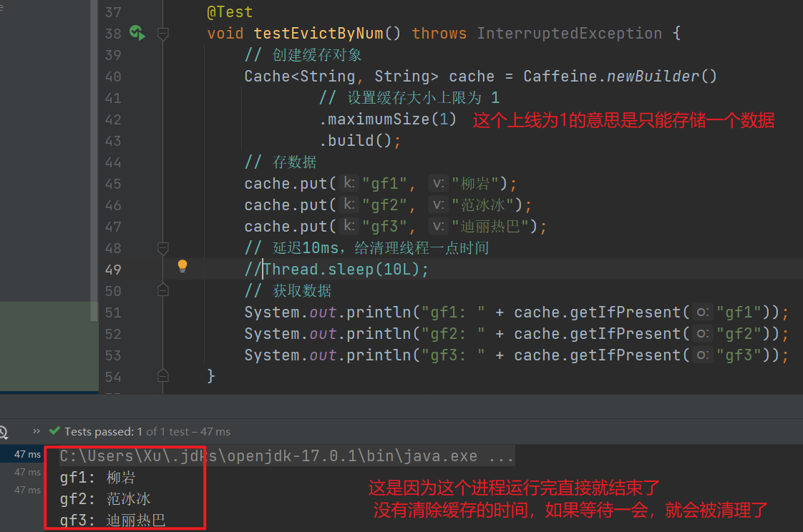The width and height of the screenshot is (803, 532).
Task: Click the green Tests passed checkmark icon
Action: [x=54, y=431]
